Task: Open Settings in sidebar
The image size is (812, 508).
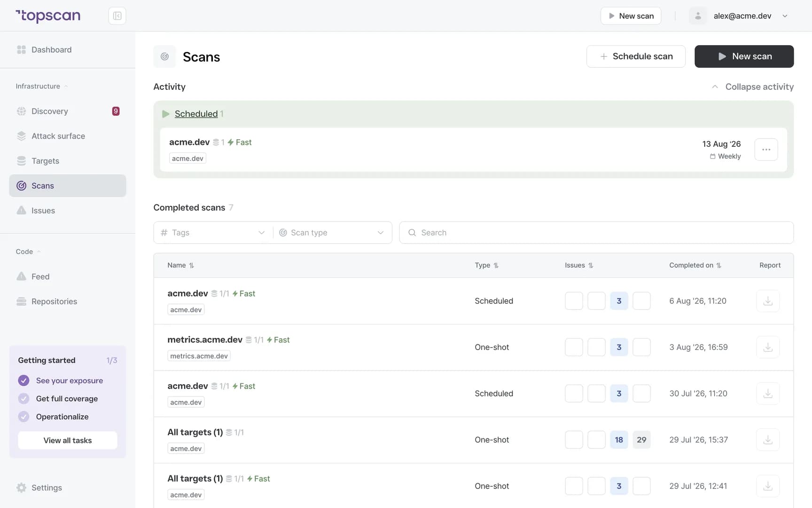Action: click(x=68, y=488)
